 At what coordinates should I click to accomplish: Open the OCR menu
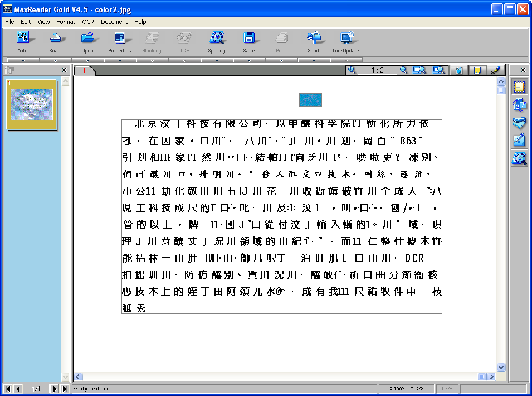tap(88, 22)
